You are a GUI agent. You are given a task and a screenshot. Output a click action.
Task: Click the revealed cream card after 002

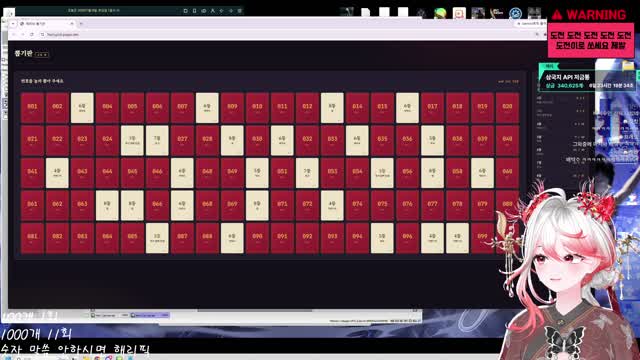[x=82, y=108]
